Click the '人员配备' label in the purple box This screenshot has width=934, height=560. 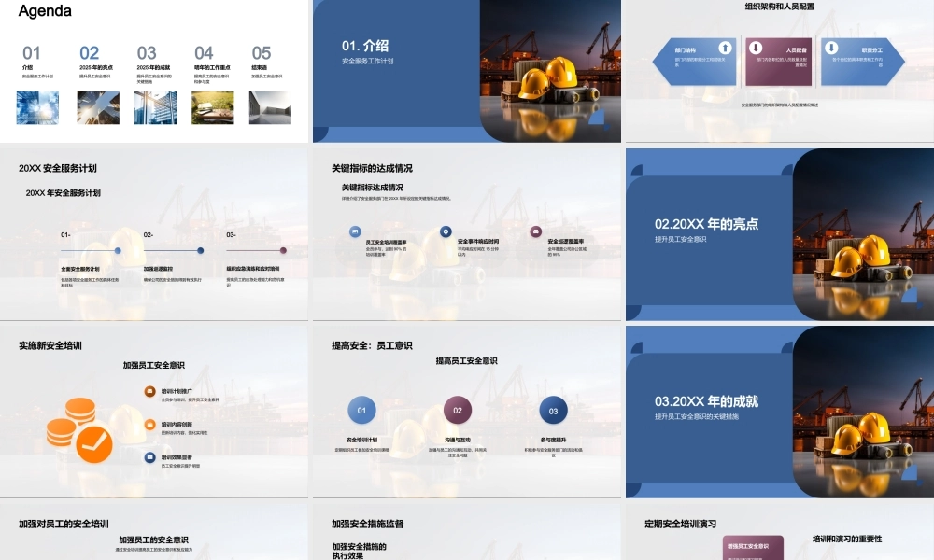coord(797,50)
